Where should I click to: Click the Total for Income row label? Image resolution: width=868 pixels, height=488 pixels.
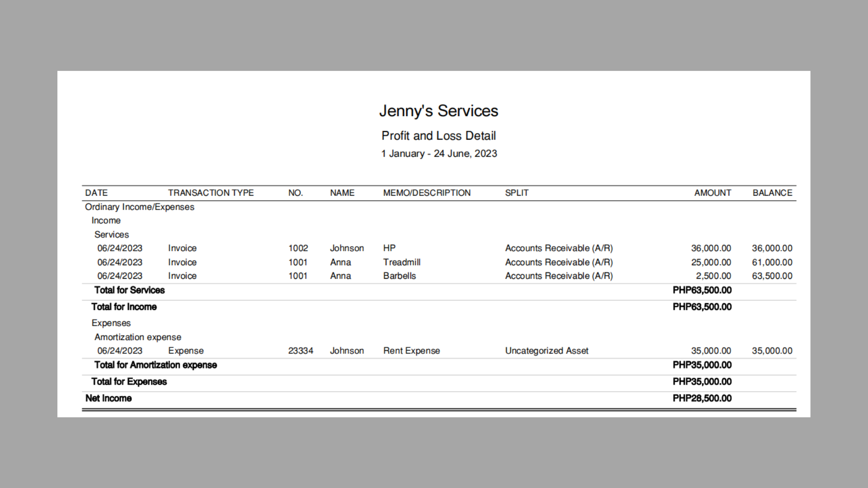point(124,307)
